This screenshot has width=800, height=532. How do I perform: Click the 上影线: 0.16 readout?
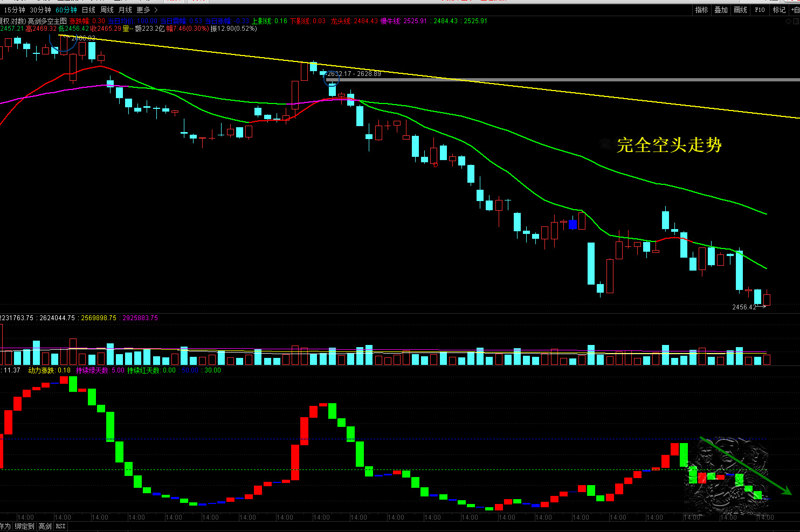point(270,21)
